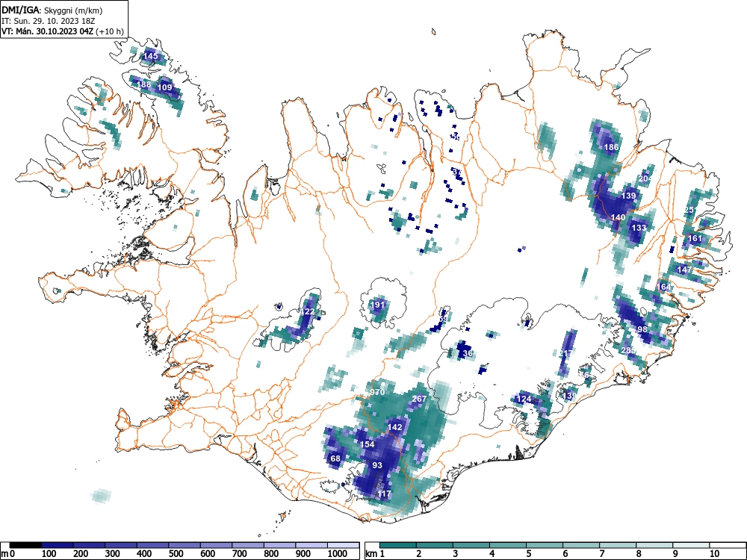The height and width of the screenshot is (560, 747).
Task: Click the 1000 tick label in the metre legend
Action: [337, 554]
